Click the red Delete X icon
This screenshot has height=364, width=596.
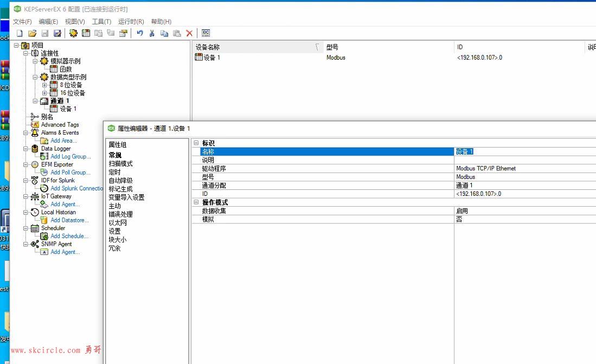[189, 33]
